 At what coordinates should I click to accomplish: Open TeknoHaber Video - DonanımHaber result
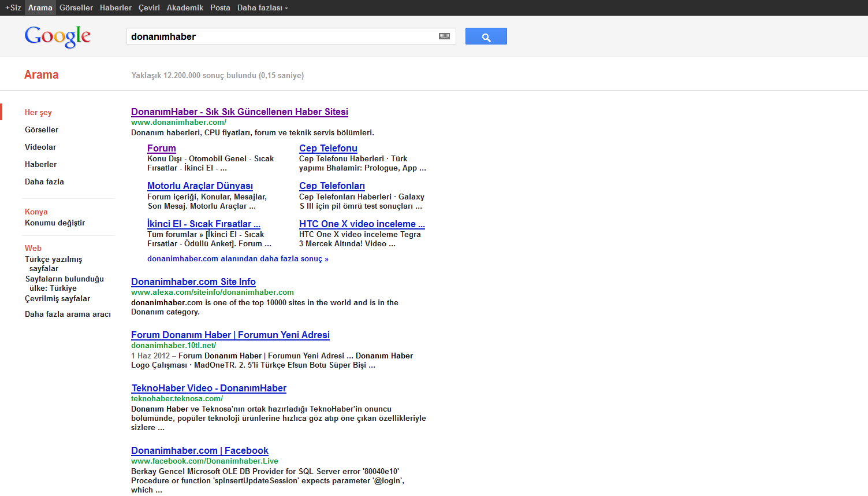(x=209, y=388)
